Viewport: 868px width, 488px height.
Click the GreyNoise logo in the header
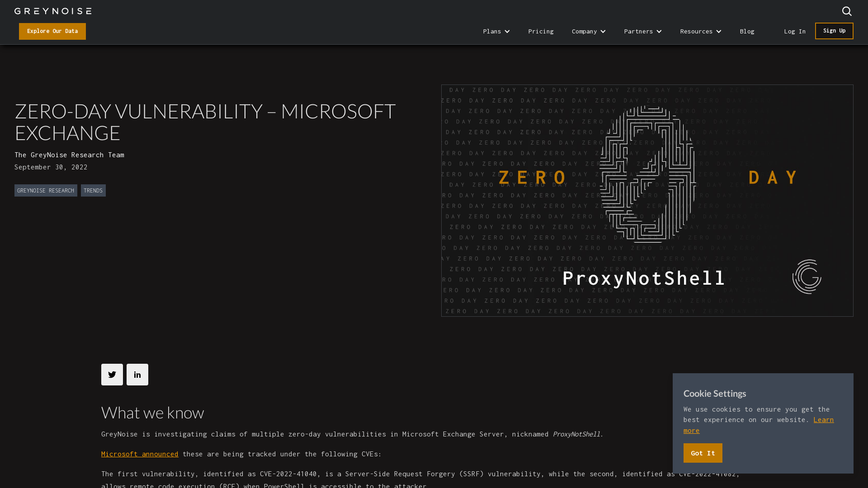pyautogui.click(x=52, y=11)
